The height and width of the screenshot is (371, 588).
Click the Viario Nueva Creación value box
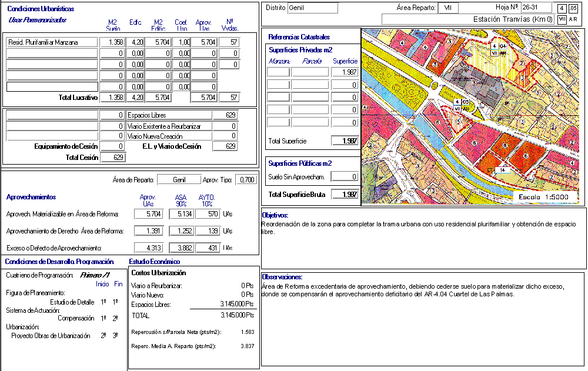point(225,136)
